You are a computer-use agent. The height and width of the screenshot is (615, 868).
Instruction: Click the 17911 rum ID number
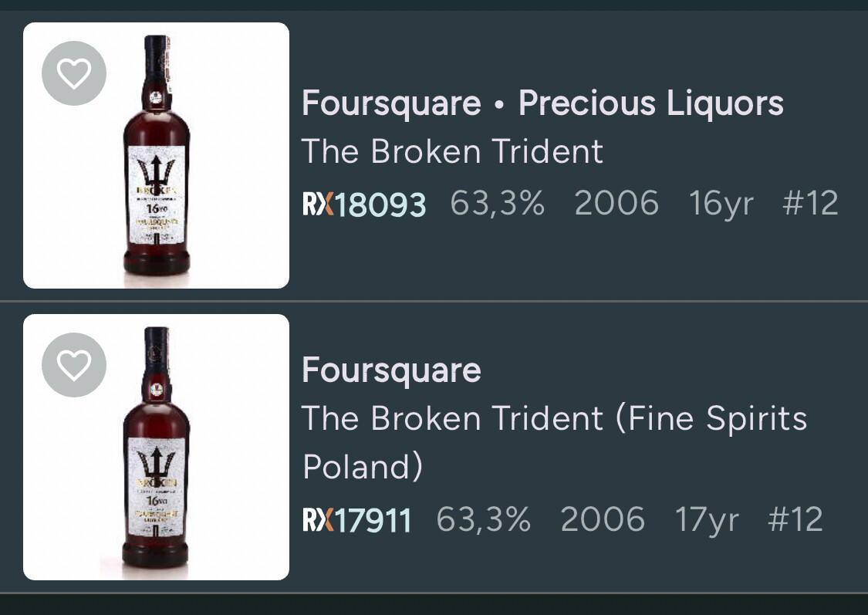[x=373, y=520]
